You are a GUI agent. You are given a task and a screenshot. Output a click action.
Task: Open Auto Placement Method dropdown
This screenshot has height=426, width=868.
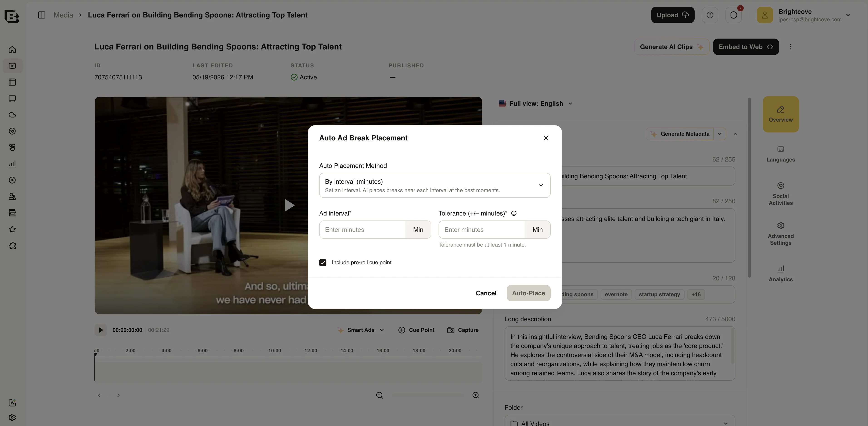(x=435, y=185)
